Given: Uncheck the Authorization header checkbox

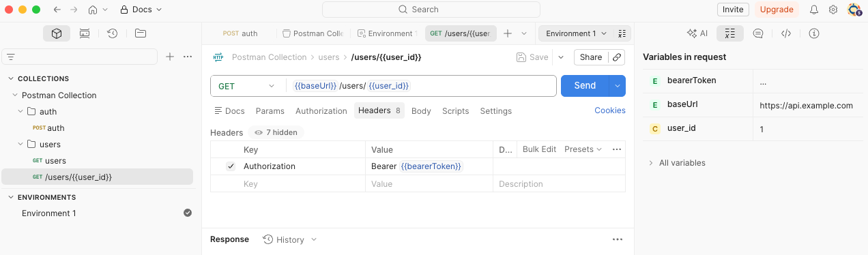Looking at the screenshot, I should click(231, 166).
